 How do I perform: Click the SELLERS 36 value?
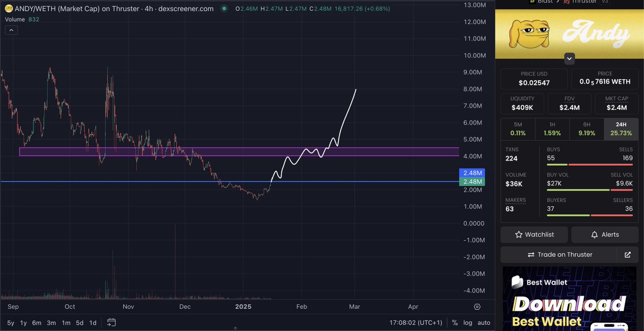[x=629, y=209]
